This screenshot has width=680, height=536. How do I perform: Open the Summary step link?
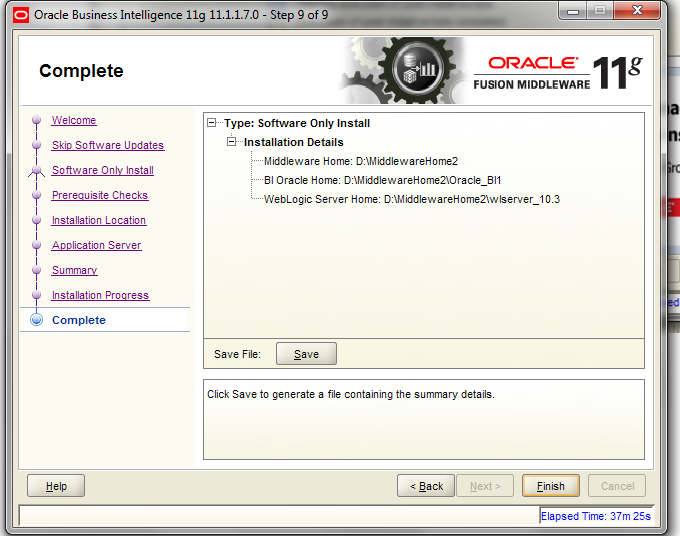tap(75, 270)
